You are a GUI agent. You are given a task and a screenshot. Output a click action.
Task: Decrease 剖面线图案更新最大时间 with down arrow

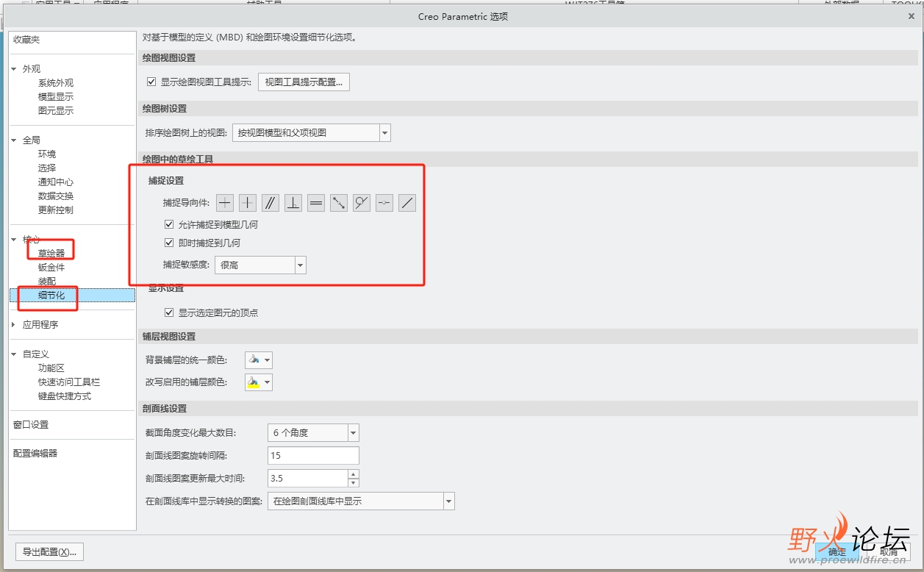click(354, 483)
